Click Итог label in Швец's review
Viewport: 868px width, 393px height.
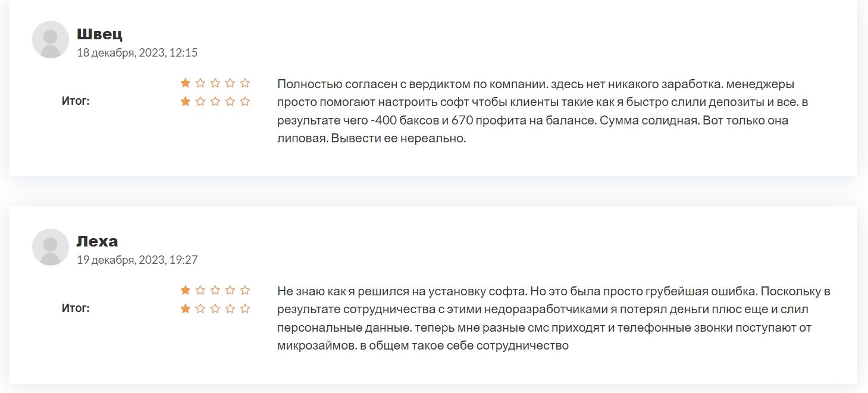(x=76, y=101)
